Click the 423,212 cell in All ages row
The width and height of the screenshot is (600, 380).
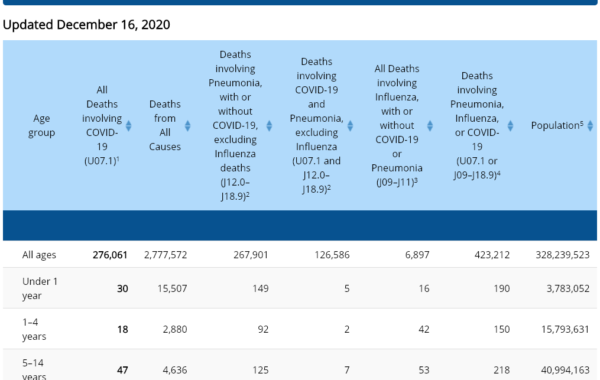click(x=492, y=255)
